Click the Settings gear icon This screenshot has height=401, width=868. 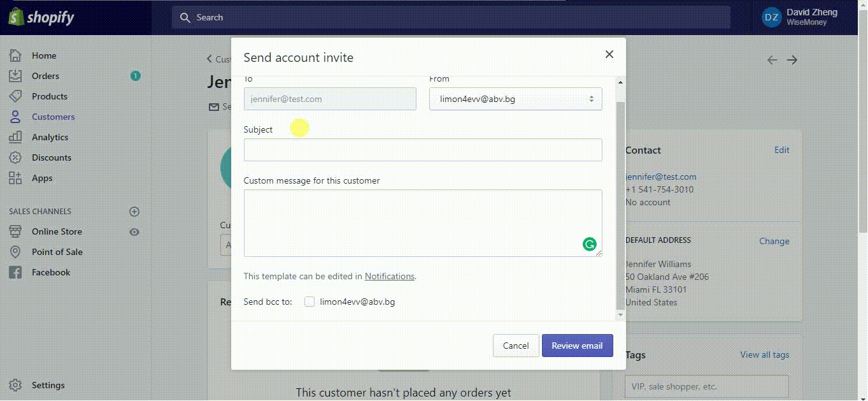point(15,385)
